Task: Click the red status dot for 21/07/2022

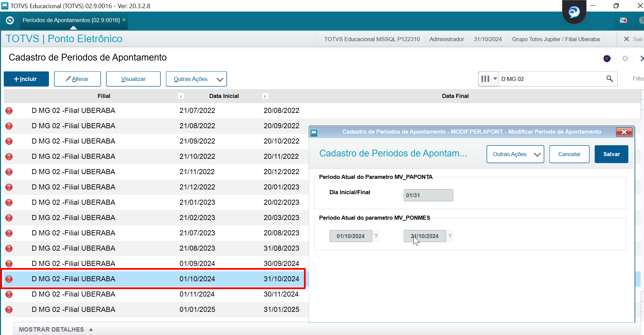Action: (9, 111)
